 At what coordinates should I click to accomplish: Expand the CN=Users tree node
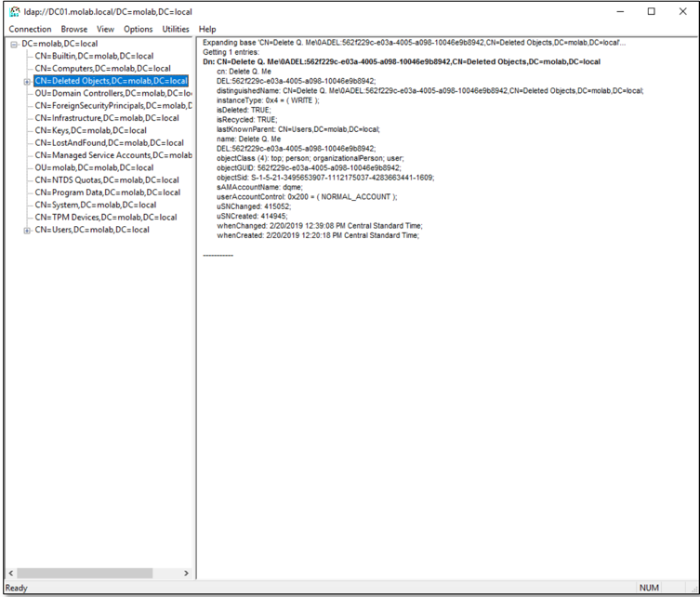click(26, 230)
